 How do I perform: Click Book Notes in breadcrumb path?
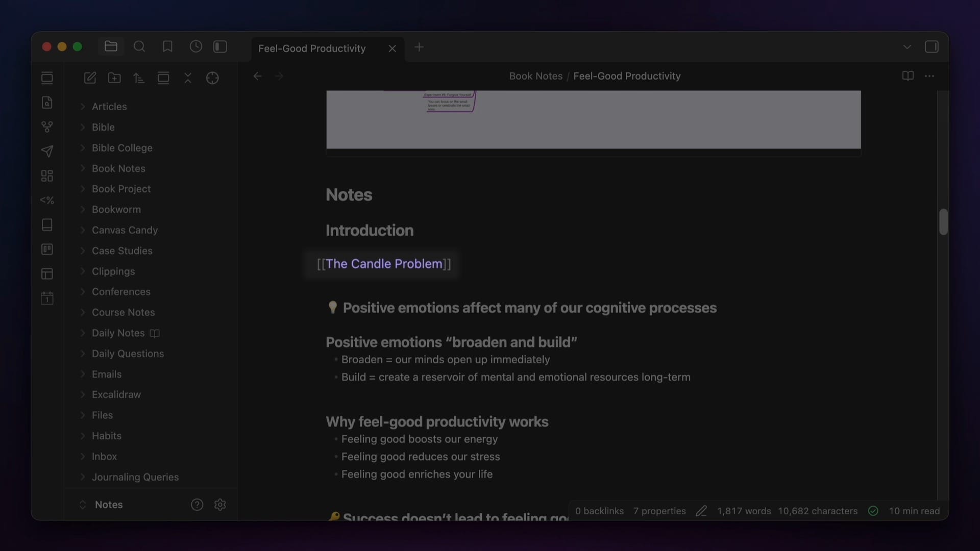(535, 76)
